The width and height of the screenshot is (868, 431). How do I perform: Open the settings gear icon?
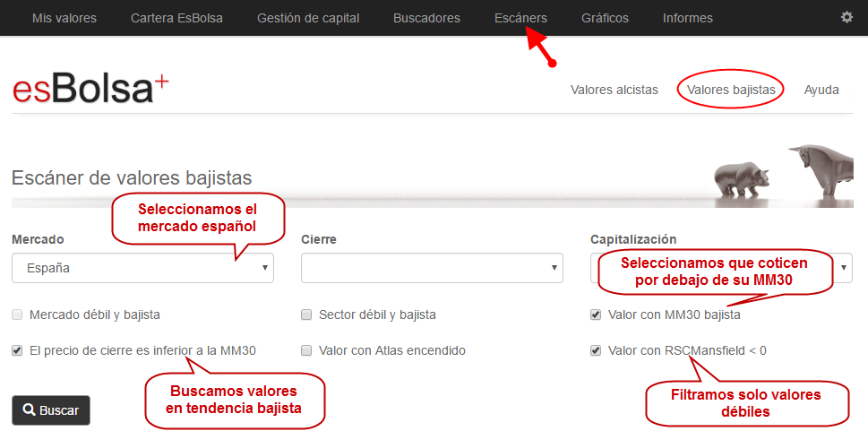(x=847, y=18)
